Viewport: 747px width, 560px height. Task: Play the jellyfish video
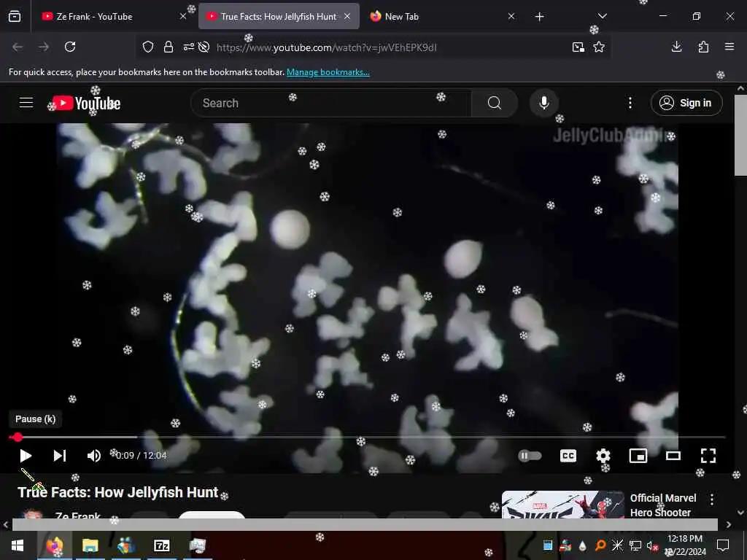(x=26, y=456)
